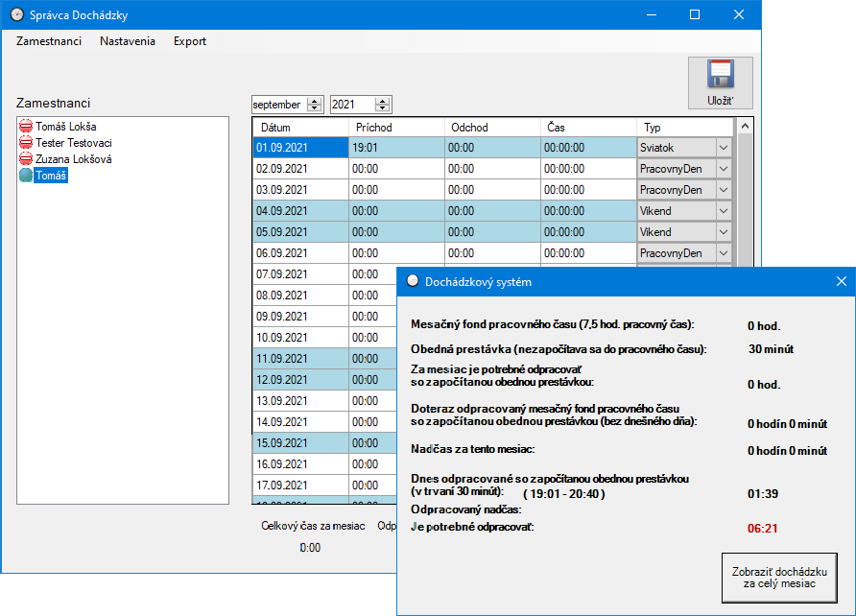Select date cell 11.09.2021
Screen dimensions: 856x616
(300, 359)
